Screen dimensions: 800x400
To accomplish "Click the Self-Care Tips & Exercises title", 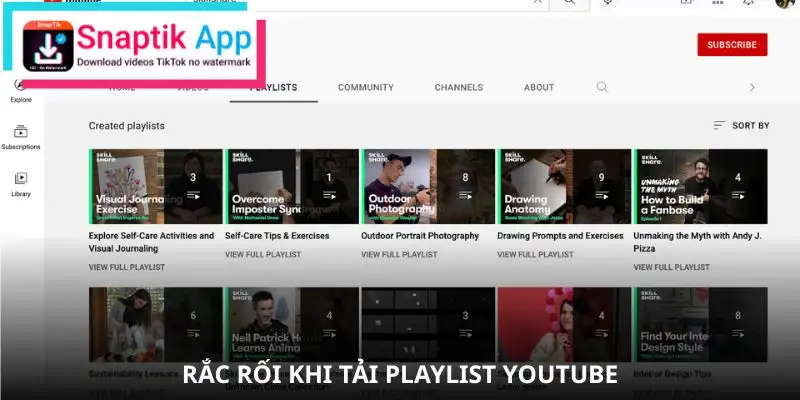I will click(277, 236).
